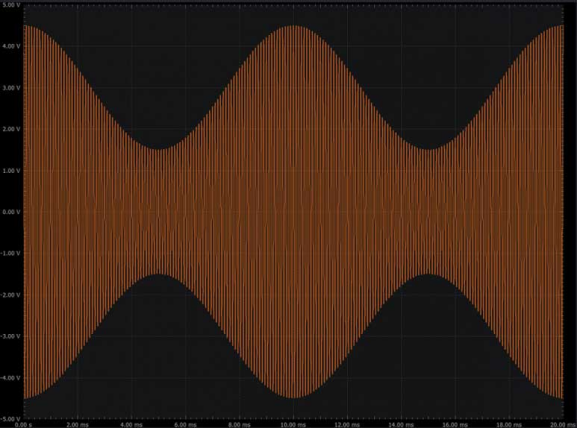
Task: Select the 10.00 ms time axis label
Action: pyautogui.click(x=293, y=425)
